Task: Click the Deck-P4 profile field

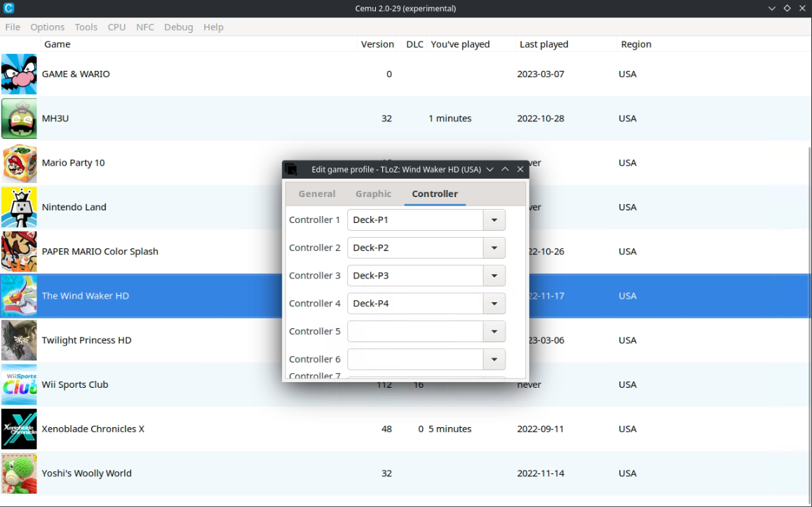Action: point(415,304)
